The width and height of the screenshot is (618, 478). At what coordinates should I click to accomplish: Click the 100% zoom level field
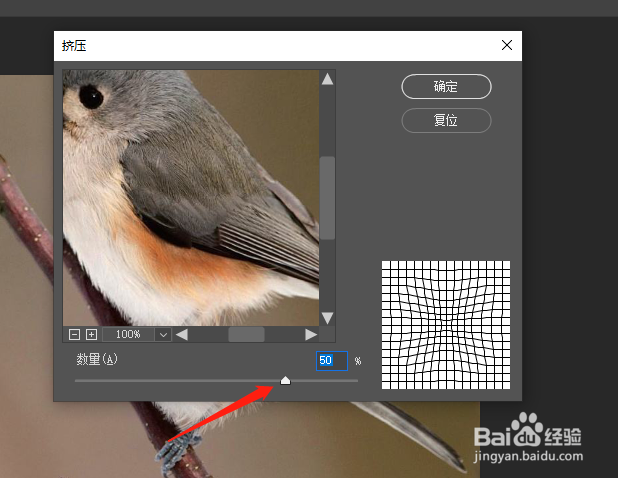(128, 335)
